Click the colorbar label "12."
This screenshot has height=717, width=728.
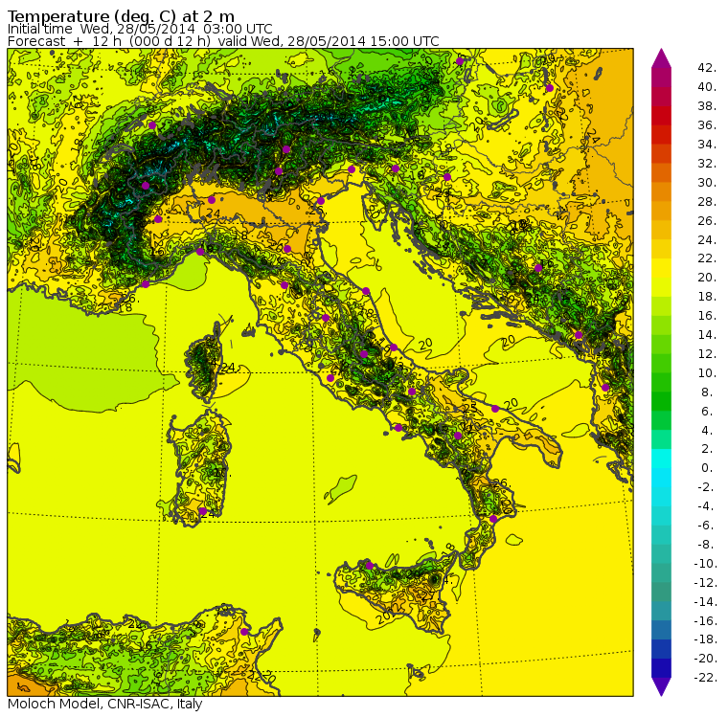coord(707,353)
